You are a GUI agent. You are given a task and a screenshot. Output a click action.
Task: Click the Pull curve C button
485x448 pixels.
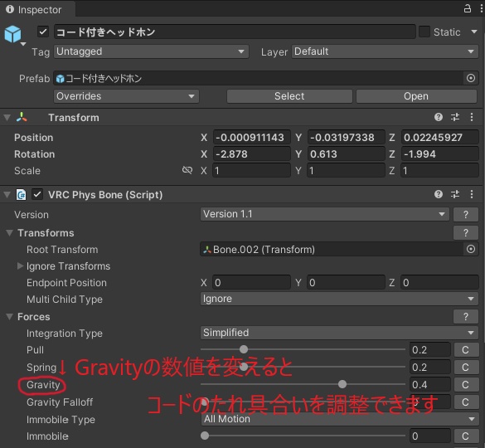[x=465, y=350]
